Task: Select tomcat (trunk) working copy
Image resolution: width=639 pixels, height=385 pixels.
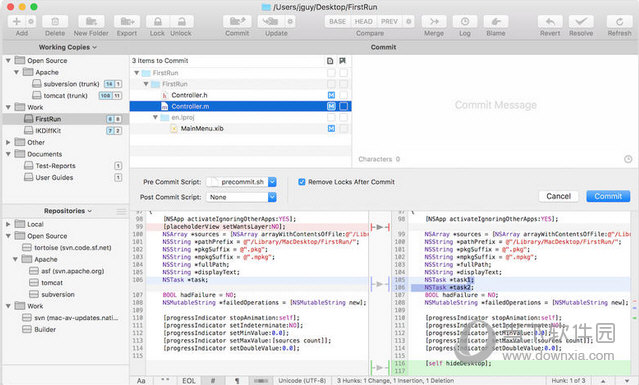Action: [65, 96]
